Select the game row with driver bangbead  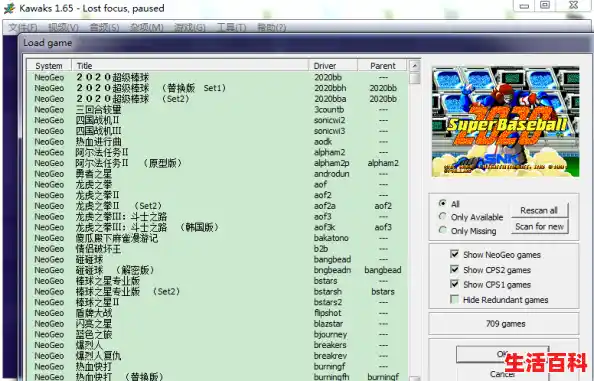pyautogui.click(x=218, y=259)
